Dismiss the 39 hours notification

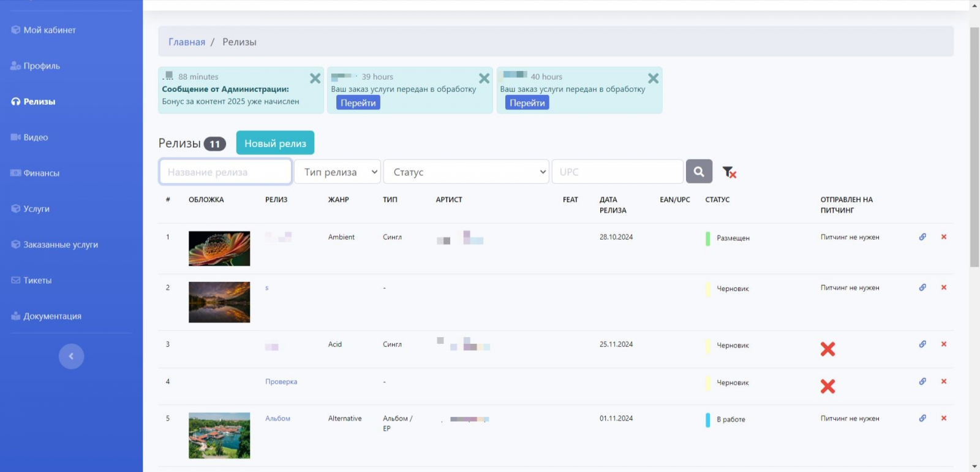(x=484, y=78)
